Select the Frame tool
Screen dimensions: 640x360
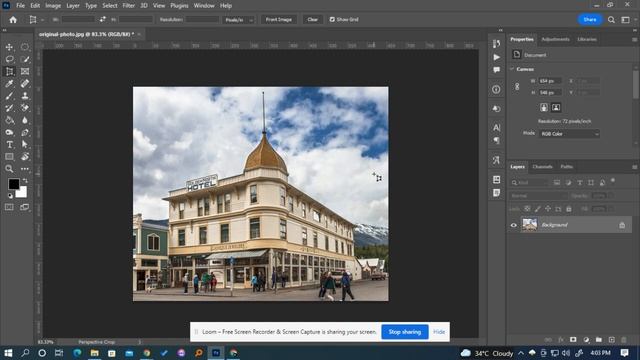25,72
